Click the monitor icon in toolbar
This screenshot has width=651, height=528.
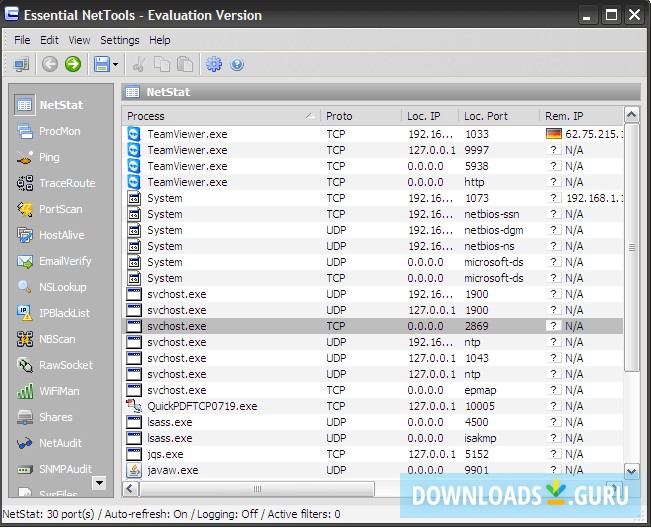(x=21, y=64)
